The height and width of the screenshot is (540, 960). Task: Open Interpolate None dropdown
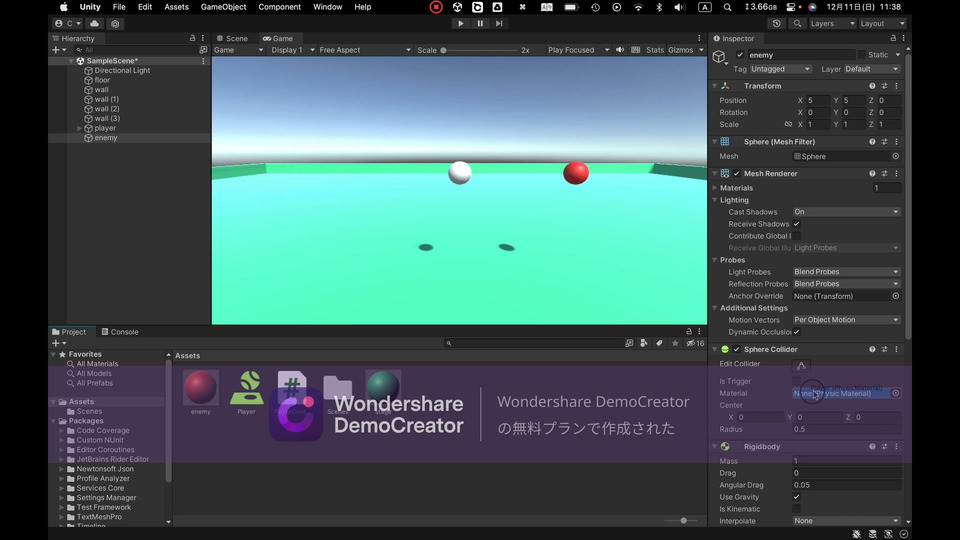[847, 520]
